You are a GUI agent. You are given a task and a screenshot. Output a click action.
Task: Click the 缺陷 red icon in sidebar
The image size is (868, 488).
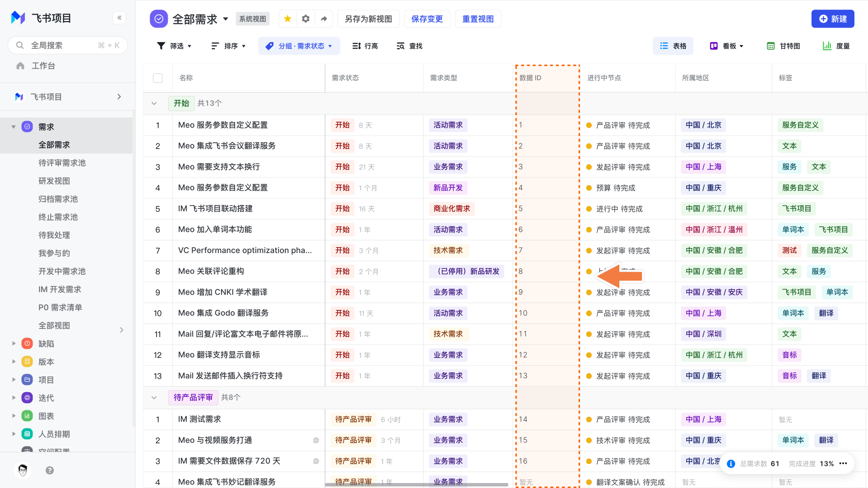click(x=27, y=343)
